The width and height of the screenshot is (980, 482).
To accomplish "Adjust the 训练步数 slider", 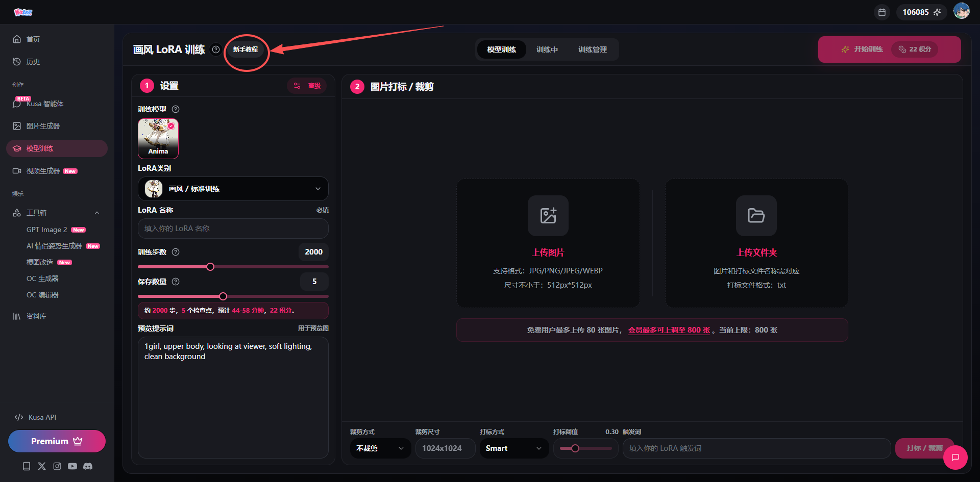I will (210, 267).
